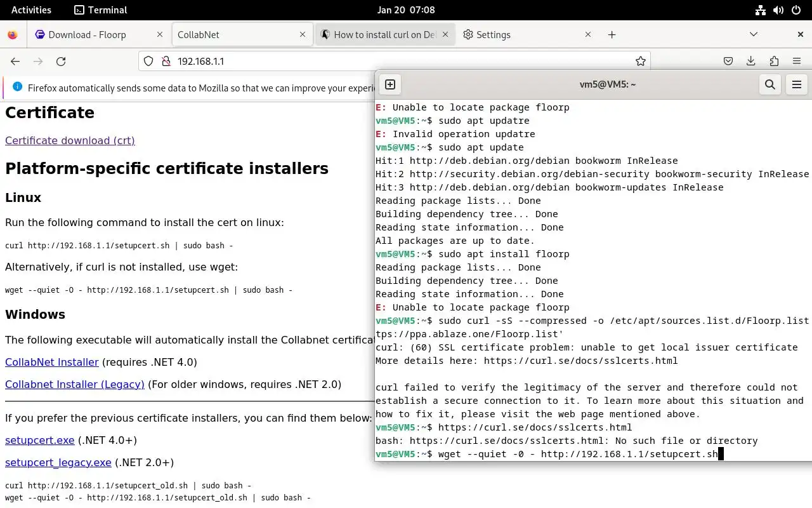Image resolution: width=812 pixels, height=508 pixels.
Task: Click the wget --quiet setupcert.sh command on page
Action: pyautogui.click(x=148, y=290)
